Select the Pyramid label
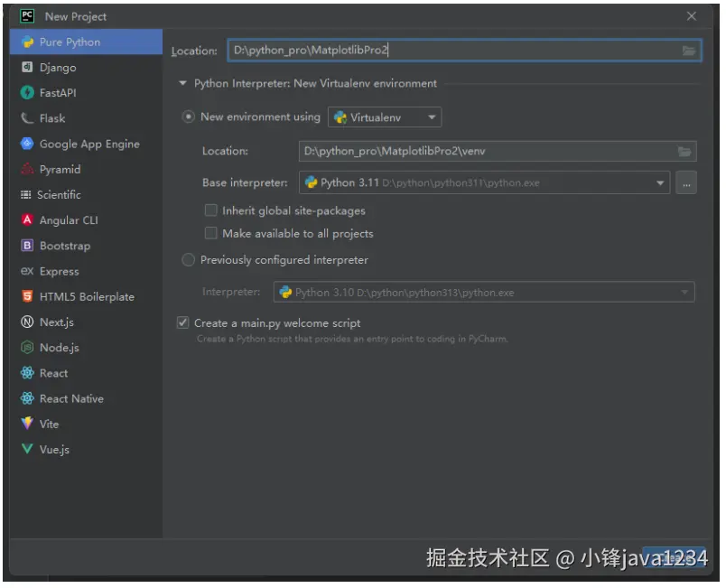 point(60,170)
